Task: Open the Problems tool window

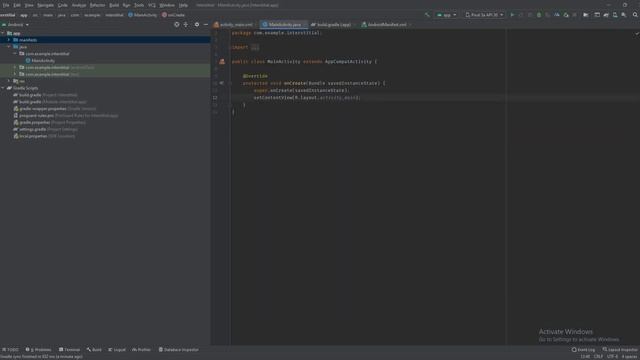Action: point(39,350)
